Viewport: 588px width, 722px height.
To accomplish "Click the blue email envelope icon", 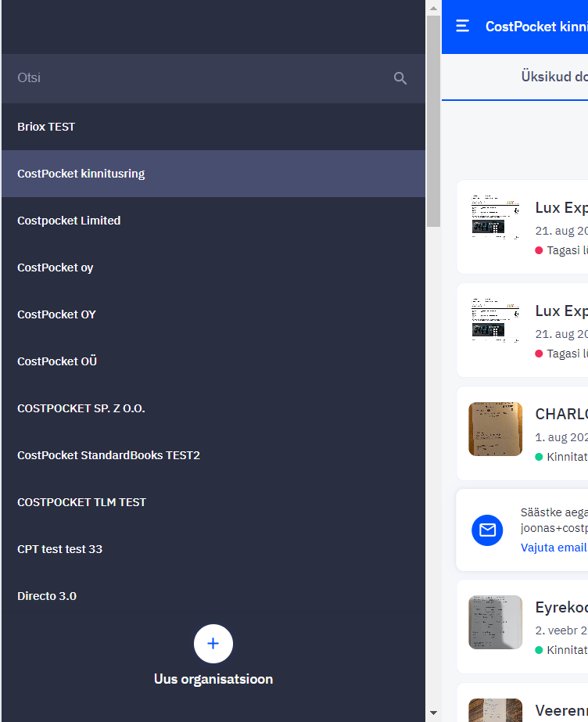I will 487,530.
